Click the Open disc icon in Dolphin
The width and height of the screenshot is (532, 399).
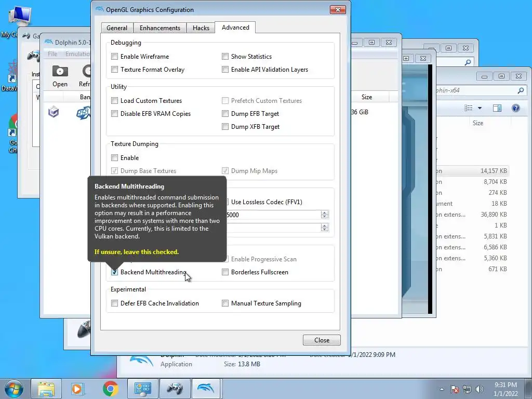(60, 76)
